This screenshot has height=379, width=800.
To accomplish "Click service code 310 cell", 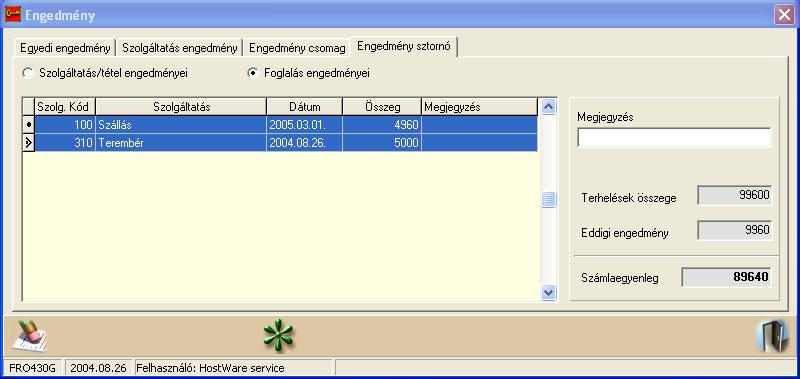I will click(x=65, y=143).
